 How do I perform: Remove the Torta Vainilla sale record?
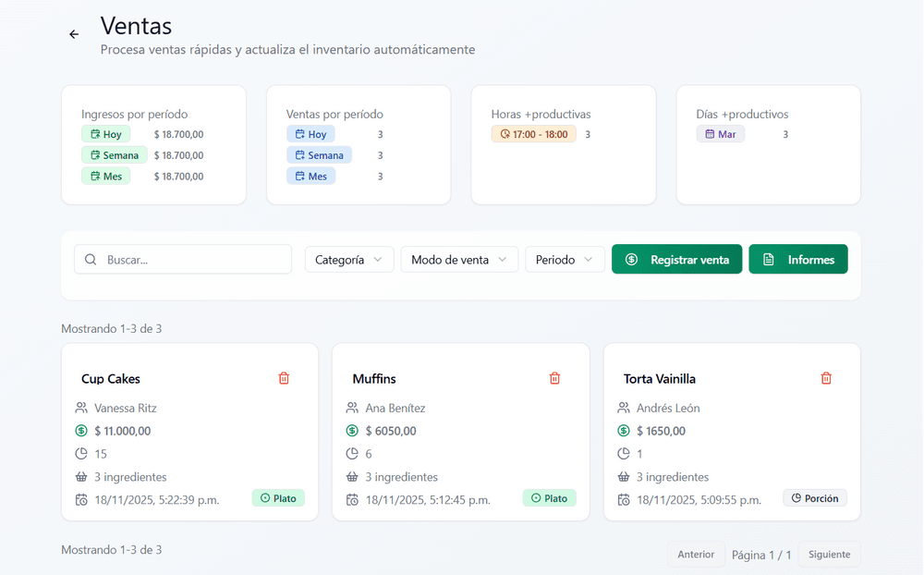pyautogui.click(x=826, y=378)
